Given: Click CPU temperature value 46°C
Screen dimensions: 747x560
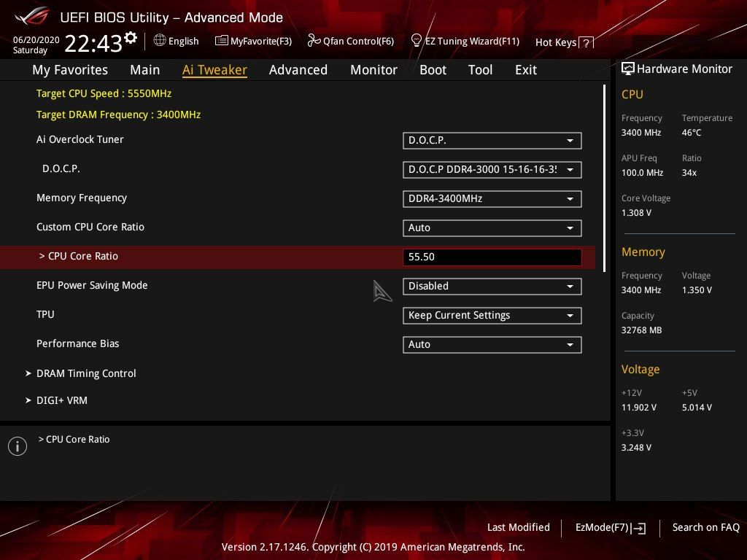Looking at the screenshot, I should tap(692, 133).
